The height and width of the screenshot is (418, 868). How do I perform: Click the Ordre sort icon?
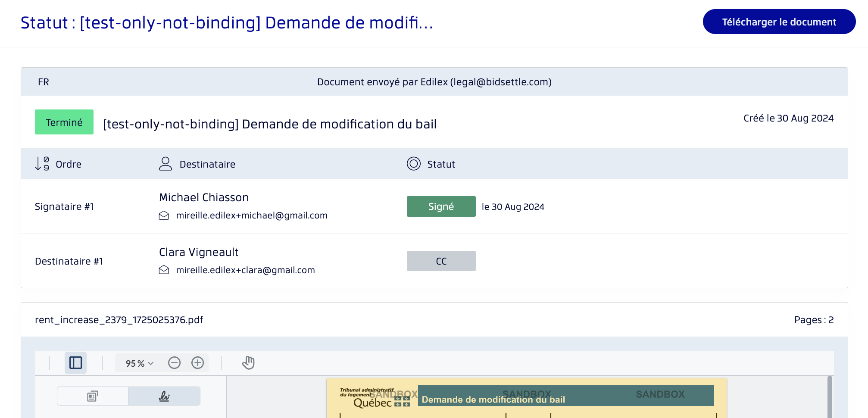click(42, 164)
